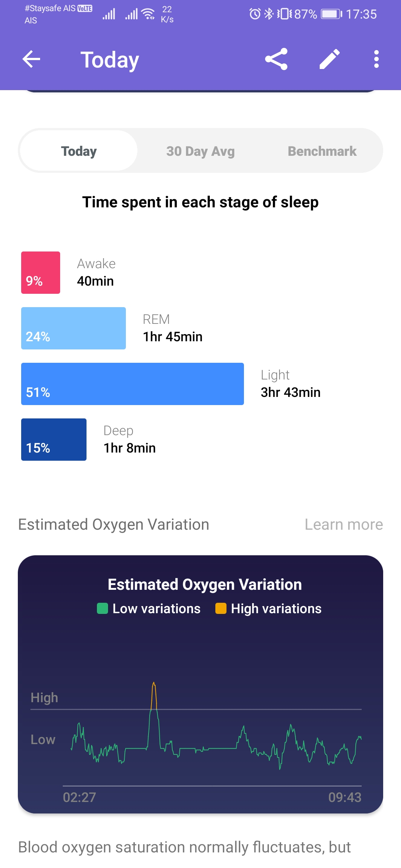This screenshot has height=868, width=401.
Task: Select the Today tab
Action: [79, 151]
